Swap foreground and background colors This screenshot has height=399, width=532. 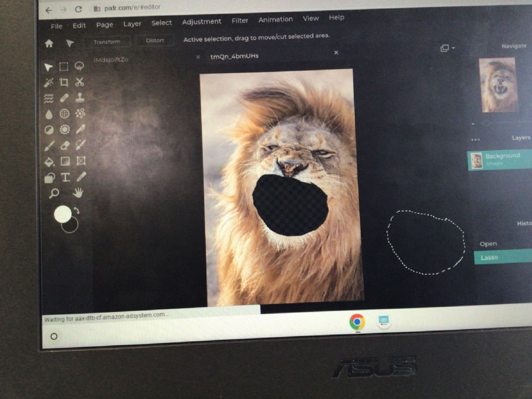[x=77, y=211]
